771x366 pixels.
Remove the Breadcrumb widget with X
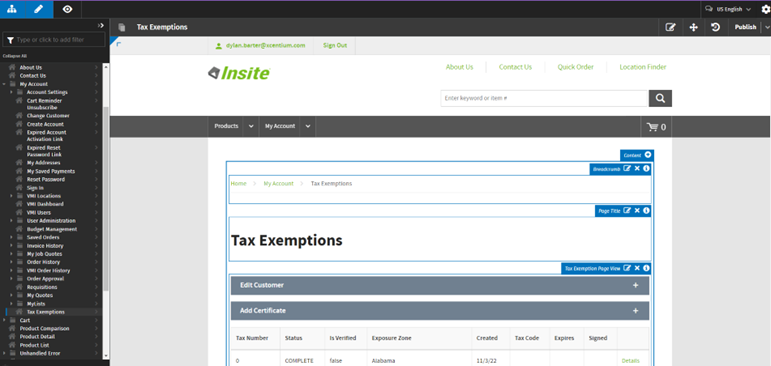tap(637, 169)
